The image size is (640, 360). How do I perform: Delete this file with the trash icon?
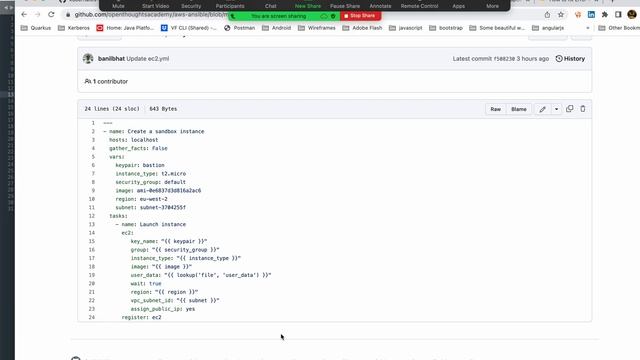(583, 109)
